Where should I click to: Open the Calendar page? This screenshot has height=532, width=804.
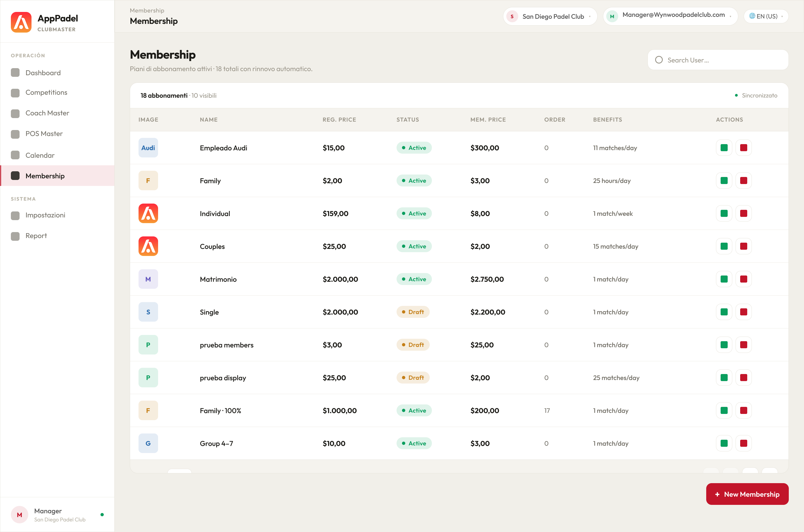coord(57,155)
